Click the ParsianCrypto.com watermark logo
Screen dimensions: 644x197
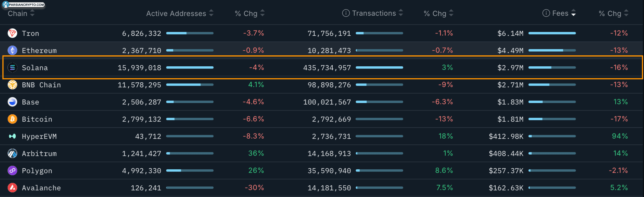pos(24,4)
